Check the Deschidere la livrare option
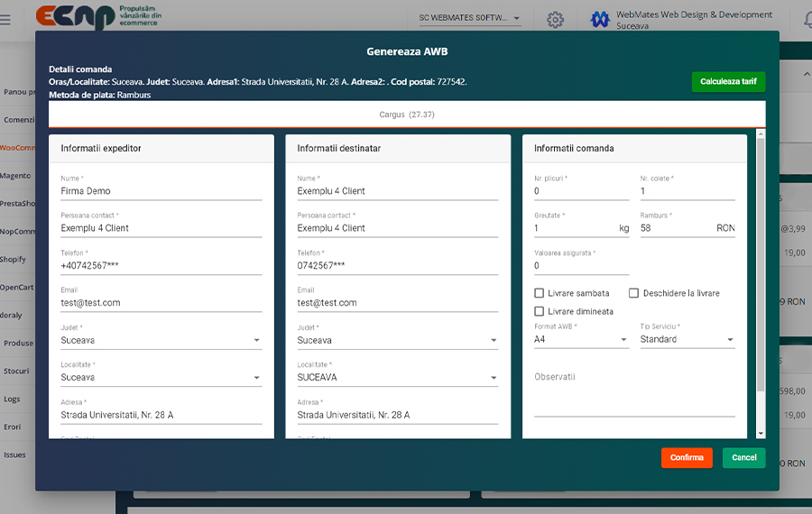This screenshot has height=514, width=812. click(634, 293)
